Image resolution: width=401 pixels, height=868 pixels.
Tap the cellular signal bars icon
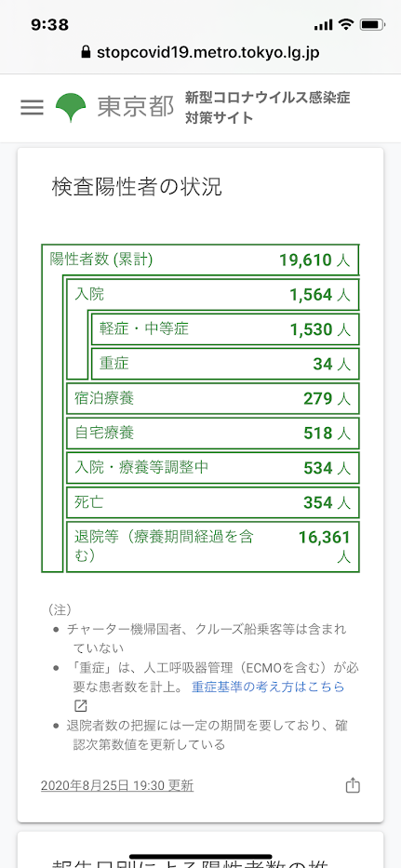(324, 25)
